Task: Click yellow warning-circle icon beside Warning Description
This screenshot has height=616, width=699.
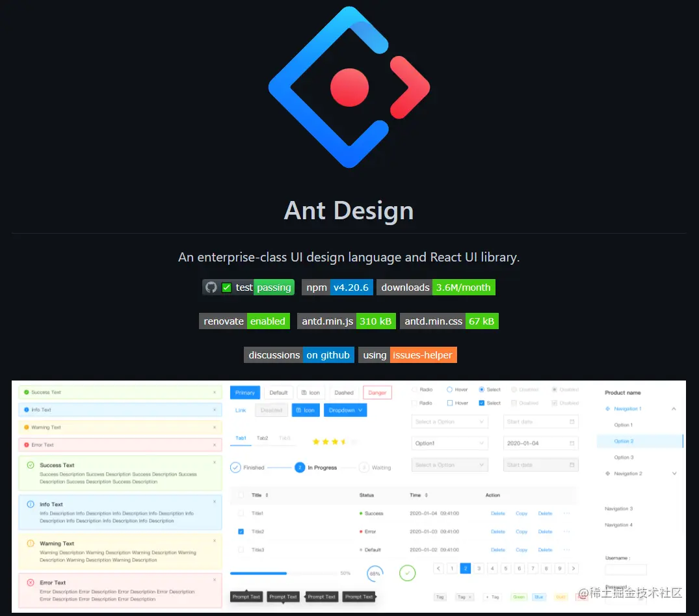Action: click(31, 543)
